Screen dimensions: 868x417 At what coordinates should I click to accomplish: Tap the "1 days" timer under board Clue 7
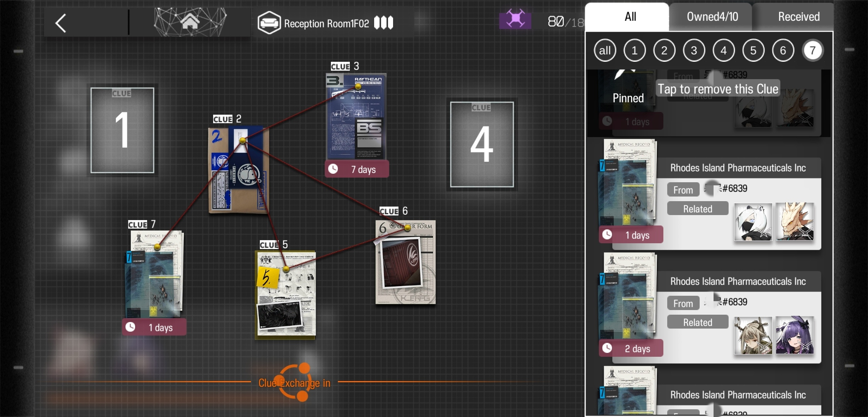click(154, 327)
